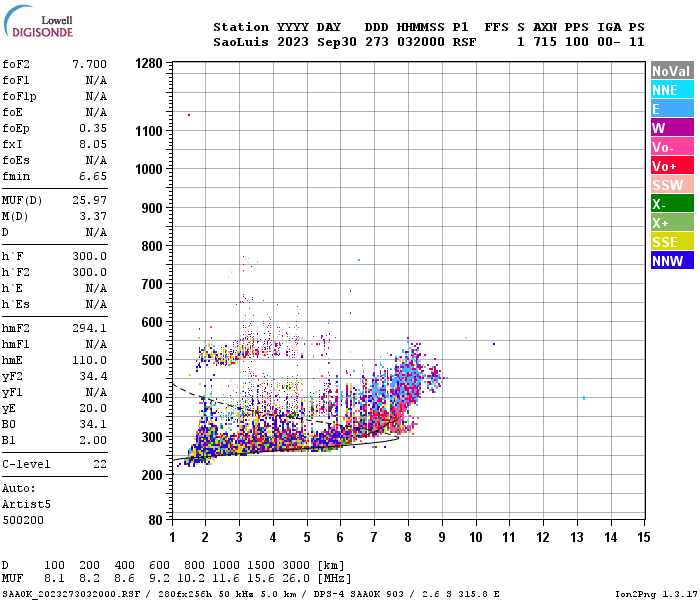This screenshot has width=700, height=600.
Task: Click the hmE value 110.0
Action: click(x=89, y=360)
